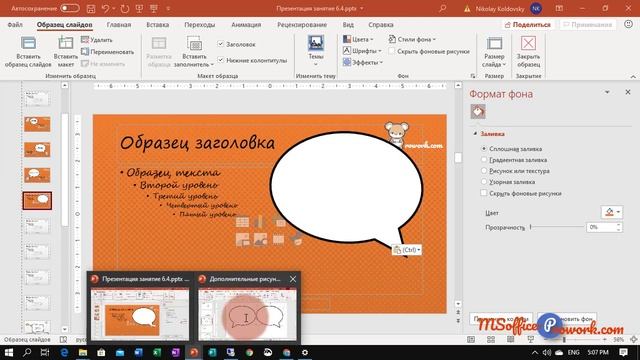Close the Формат фона pane

(628, 92)
